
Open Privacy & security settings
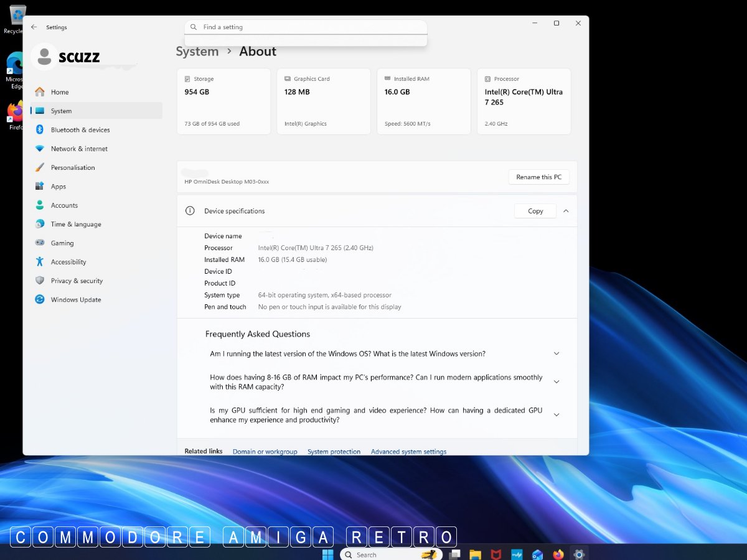(77, 281)
